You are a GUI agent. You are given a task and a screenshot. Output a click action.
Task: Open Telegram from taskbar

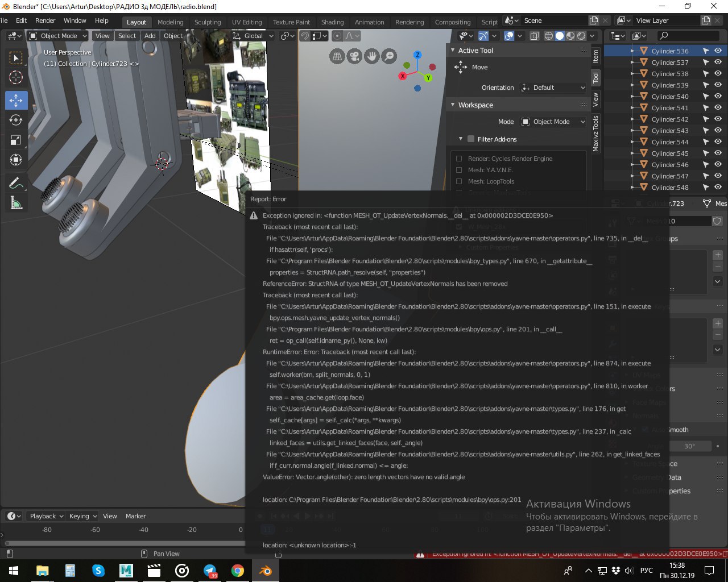[210, 571]
